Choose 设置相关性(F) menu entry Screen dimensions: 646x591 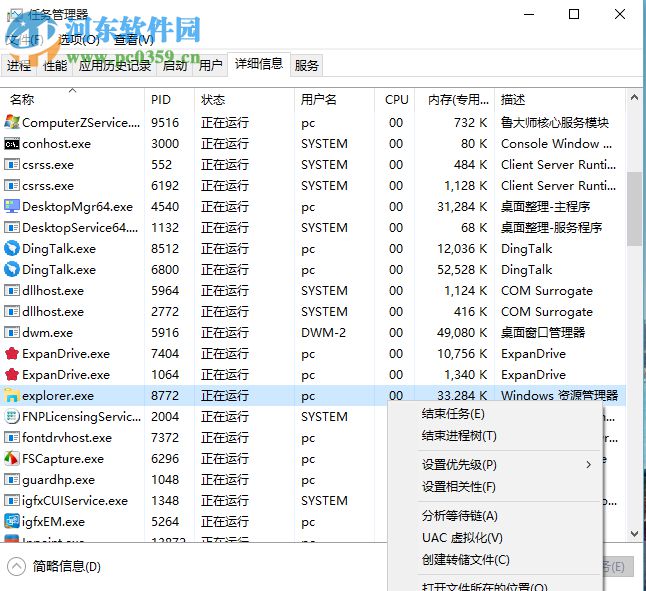459,487
